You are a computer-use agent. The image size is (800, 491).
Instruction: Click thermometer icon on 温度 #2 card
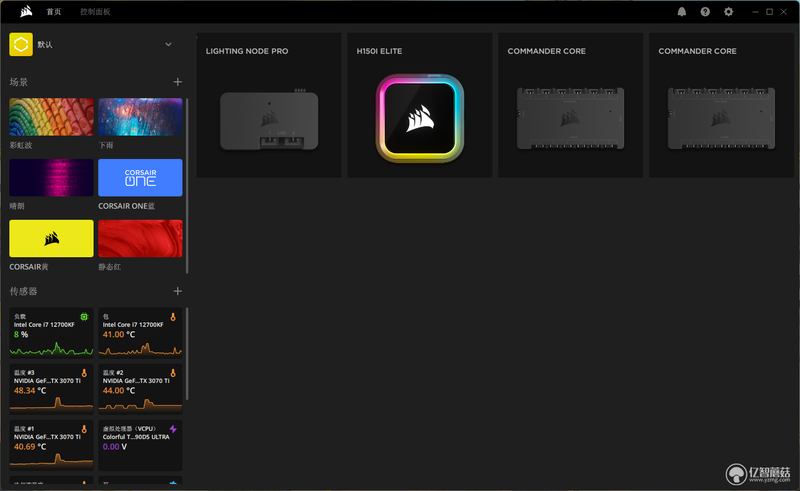point(173,373)
